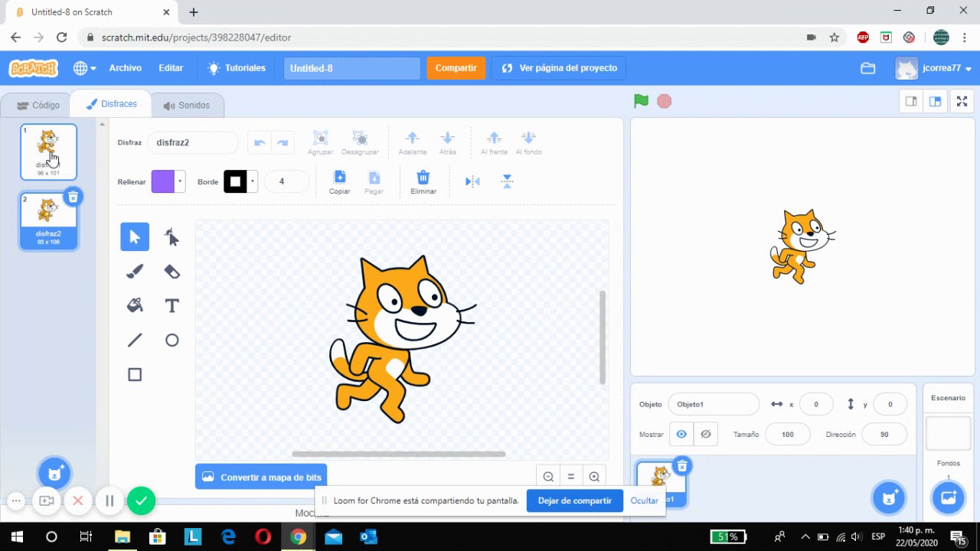The image size is (980, 551).
Task: Choose the Brush tool
Action: [x=135, y=271]
